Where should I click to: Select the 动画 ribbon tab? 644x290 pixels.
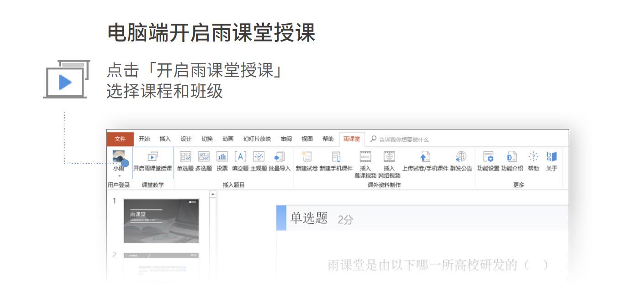click(228, 139)
